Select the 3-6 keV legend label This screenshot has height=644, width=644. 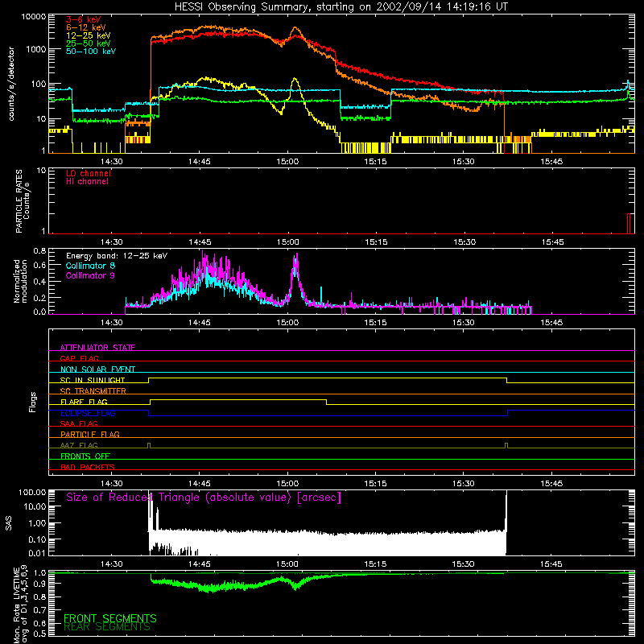[83, 19]
